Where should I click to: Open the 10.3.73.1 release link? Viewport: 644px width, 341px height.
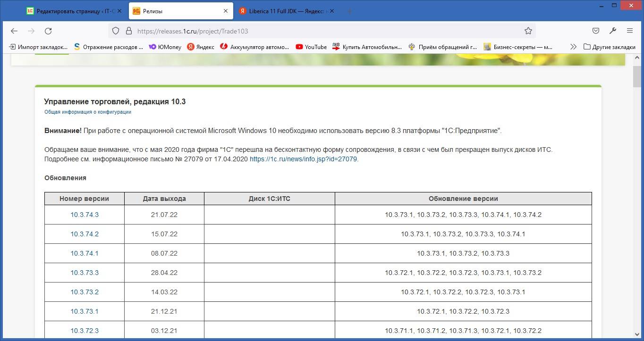click(85, 311)
